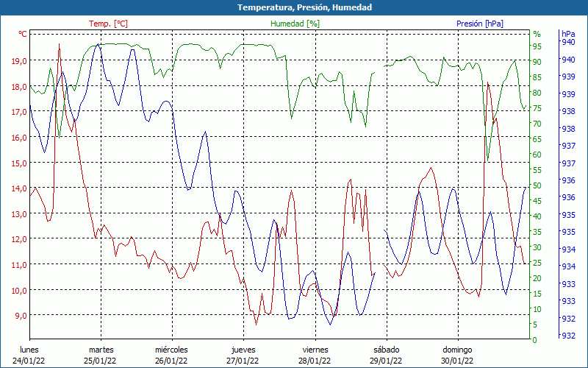Click the '40' humidity axis value
The height and width of the screenshot is (368, 588).
[537, 216]
